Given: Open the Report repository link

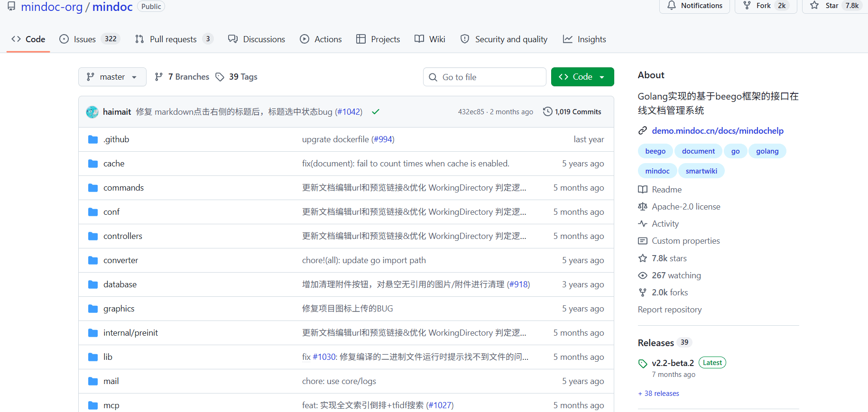Looking at the screenshot, I should (x=670, y=310).
